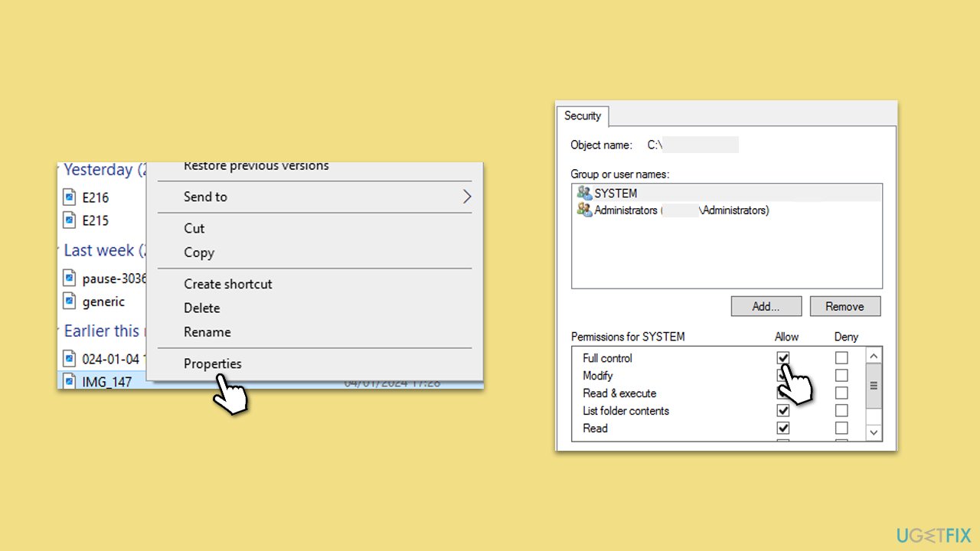Select the IMG_147 file icon
This screenshot has height=551, width=980.
pos(69,381)
